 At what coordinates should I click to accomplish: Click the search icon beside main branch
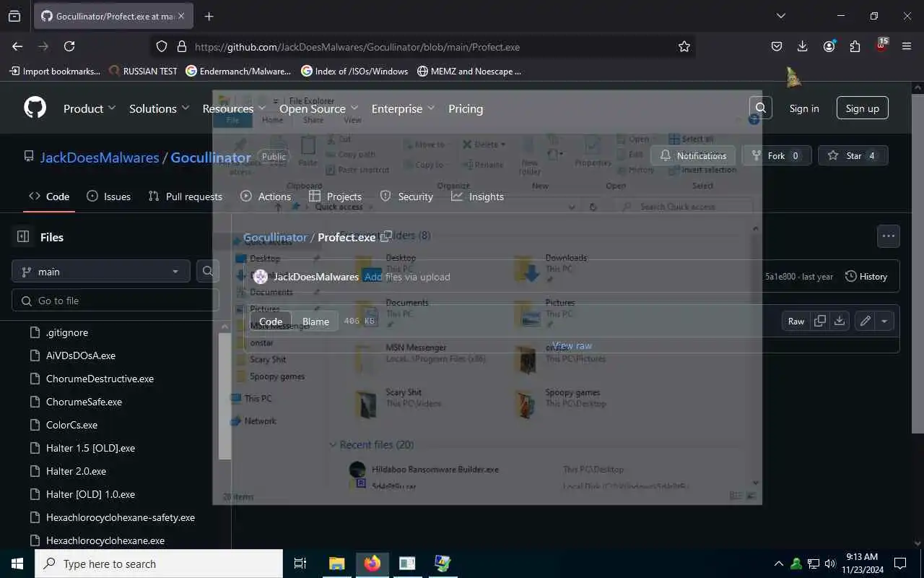click(208, 271)
